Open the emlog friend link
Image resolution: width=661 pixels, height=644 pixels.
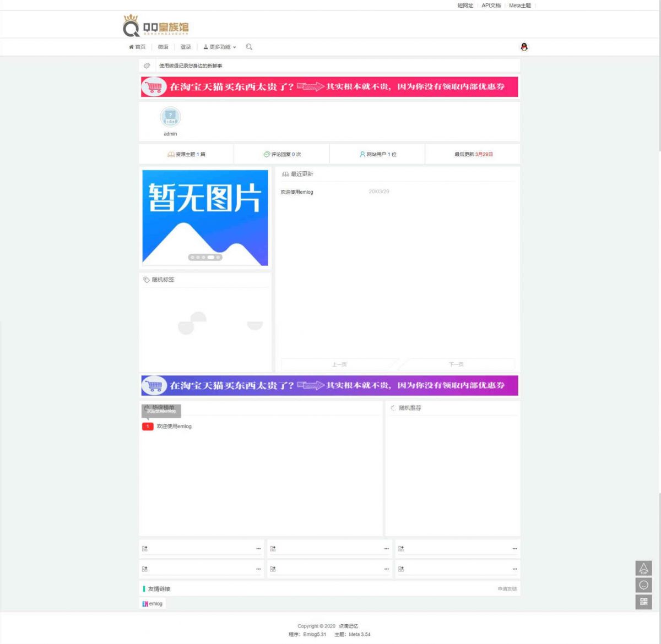coord(153,603)
